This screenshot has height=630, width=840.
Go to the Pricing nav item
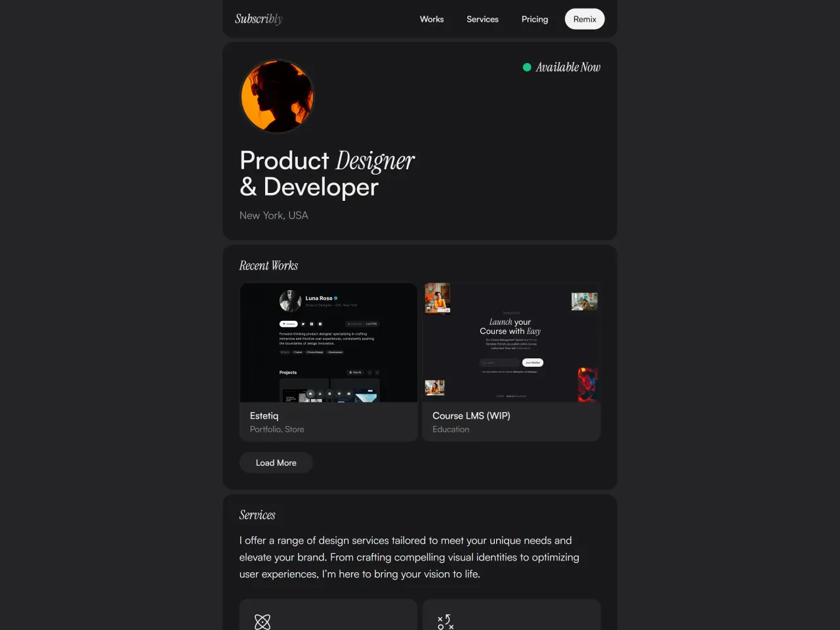[535, 19]
